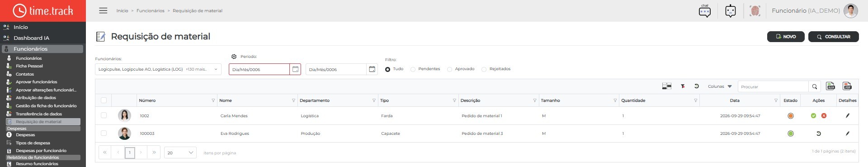Select the Pendentes filter radio
Screen dimensions: 868x167
click(x=413, y=69)
